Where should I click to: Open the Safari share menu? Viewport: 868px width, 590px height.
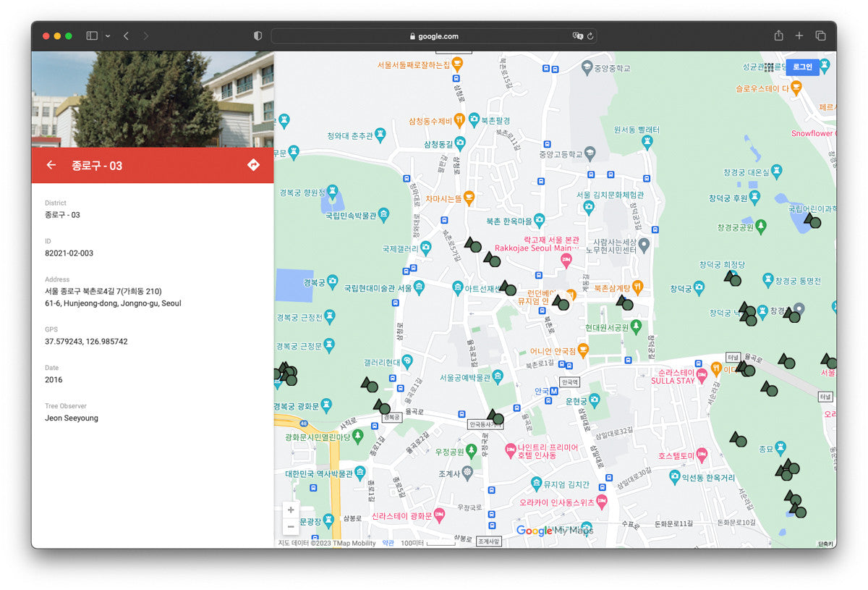[x=778, y=35]
